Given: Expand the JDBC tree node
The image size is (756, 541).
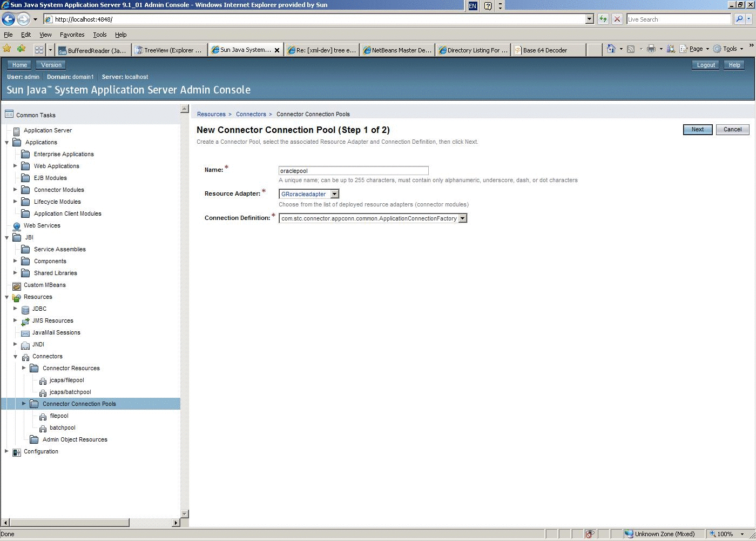Looking at the screenshot, I should 15,309.
